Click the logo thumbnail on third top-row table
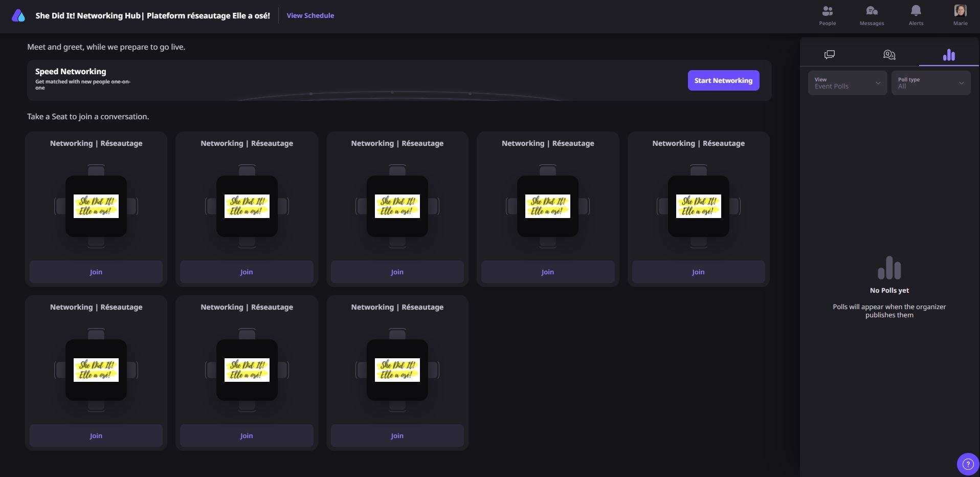Viewport: 980px width, 477px height. [397, 206]
